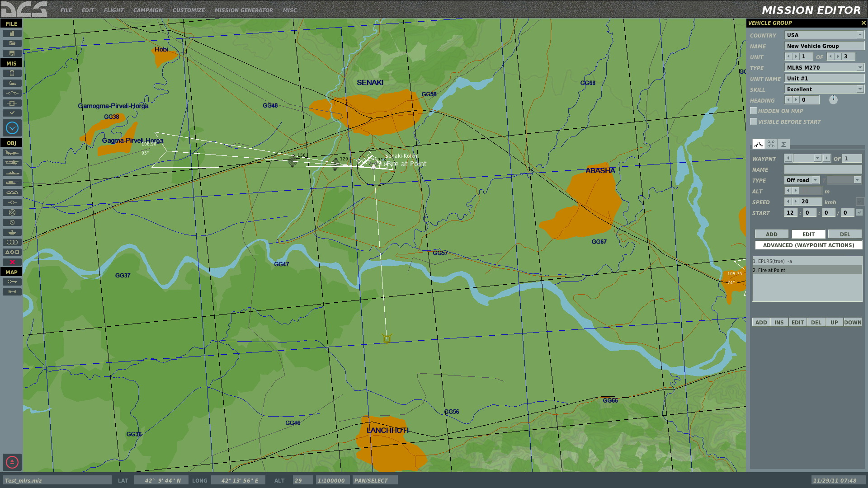Select the map distance ruler tool

12,292
